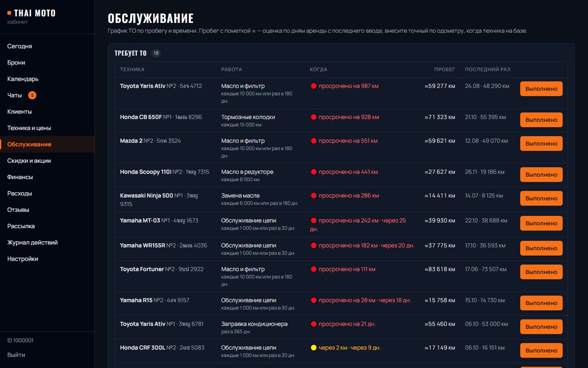Click the red status dot in Honda CB 650F row
The width and height of the screenshot is (588, 368).
coord(314,117)
